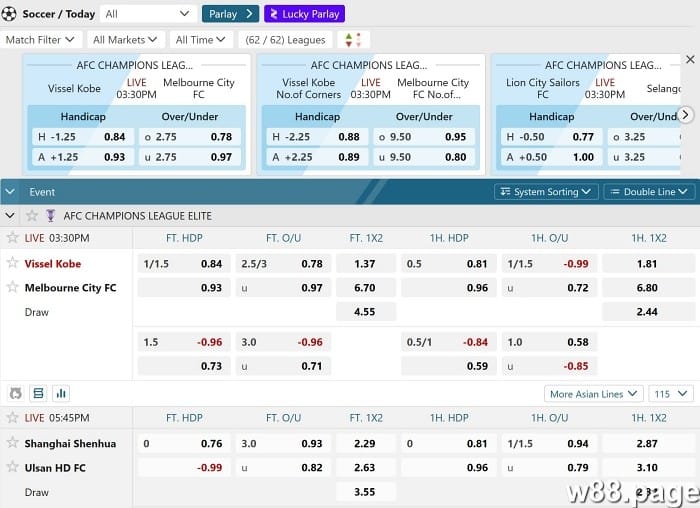This screenshot has width=700, height=508.
Task: Open the match statistics bar chart icon
Action: tap(61, 393)
